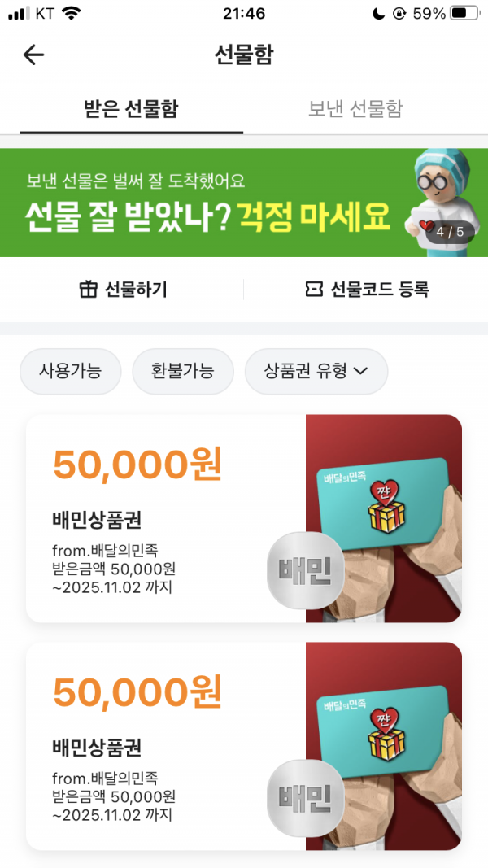Tap the silver 배민 coin on first voucher

tap(306, 571)
